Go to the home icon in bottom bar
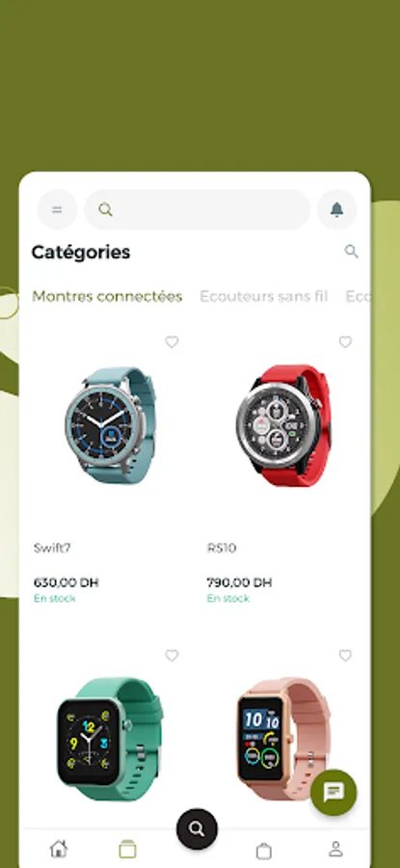 (x=58, y=848)
